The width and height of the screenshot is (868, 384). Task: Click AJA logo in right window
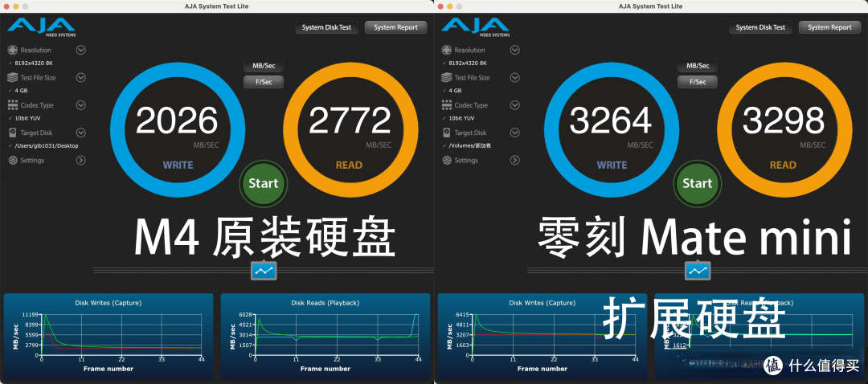coord(476,27)
